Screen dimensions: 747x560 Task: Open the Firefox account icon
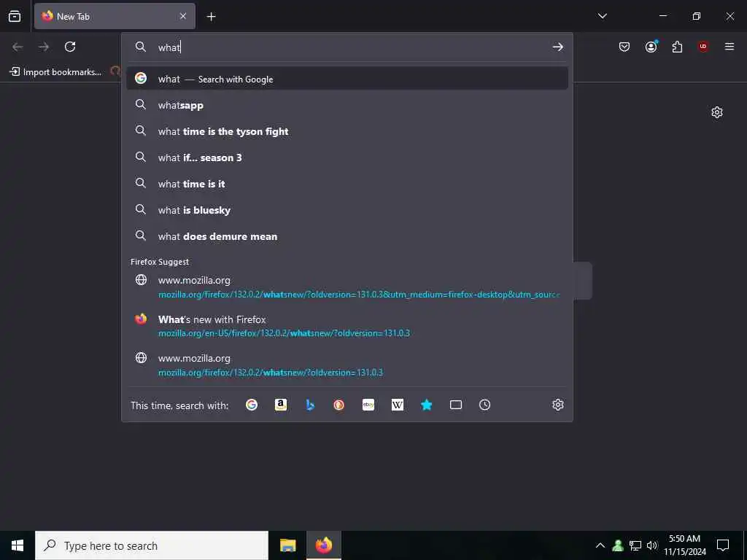(651, 47)
